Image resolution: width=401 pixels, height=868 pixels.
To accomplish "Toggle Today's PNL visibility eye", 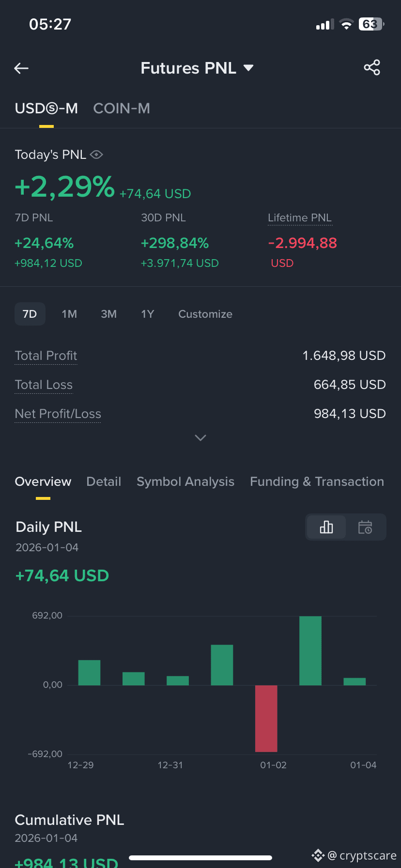I will pyautogui.click(x=96, y=155).
